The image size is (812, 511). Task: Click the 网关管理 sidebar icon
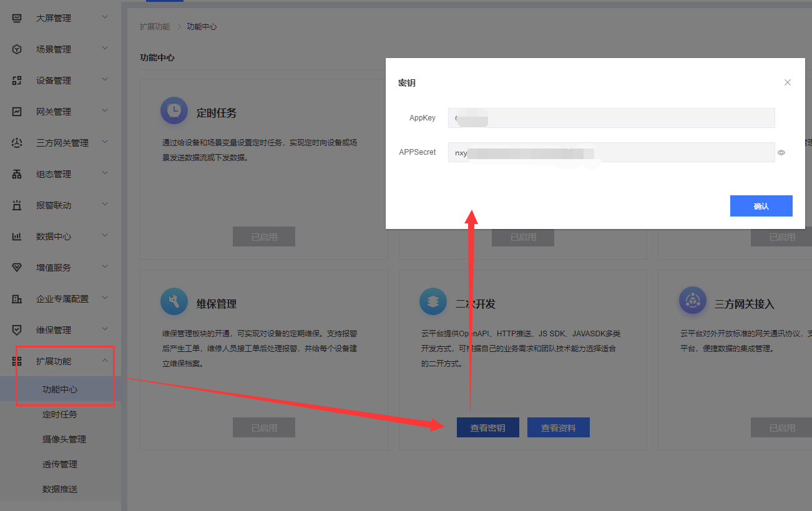tap(17, 112)
